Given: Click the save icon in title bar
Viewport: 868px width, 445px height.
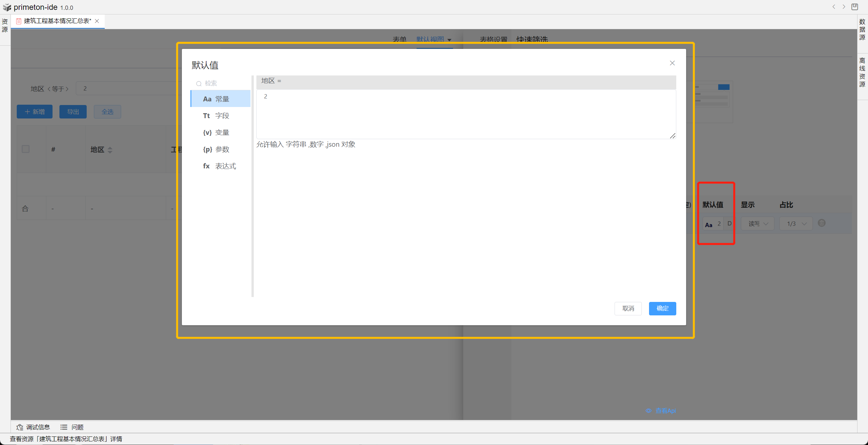Looking at the screenshot, I should point(855,7).
